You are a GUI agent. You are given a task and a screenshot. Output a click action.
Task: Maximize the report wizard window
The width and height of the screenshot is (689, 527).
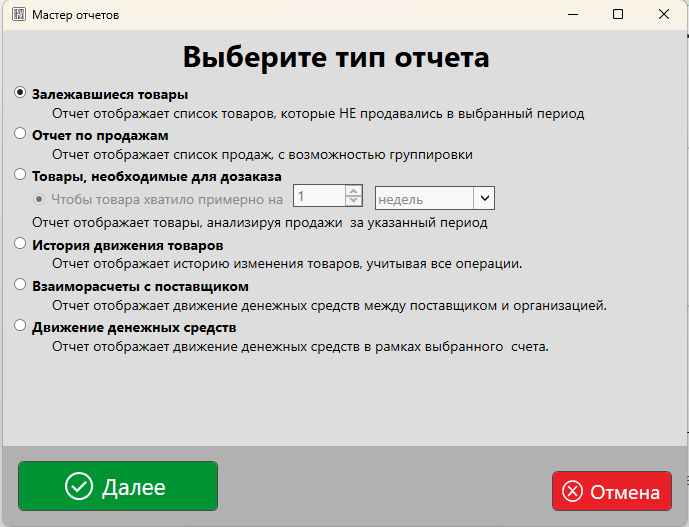[618, 15]
